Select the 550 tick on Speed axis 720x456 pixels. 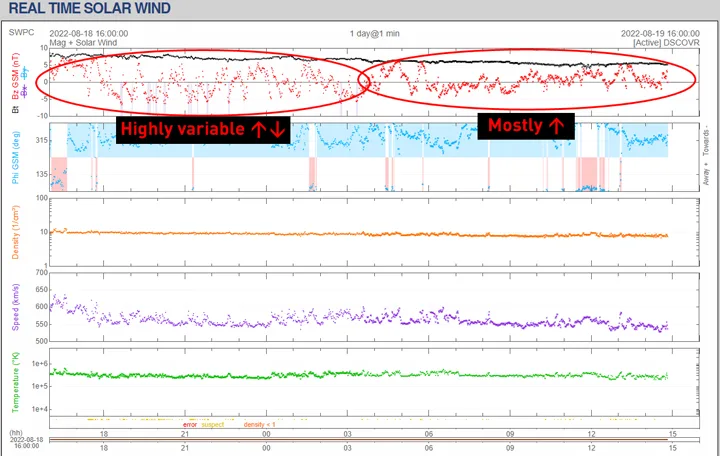[41, 324]
